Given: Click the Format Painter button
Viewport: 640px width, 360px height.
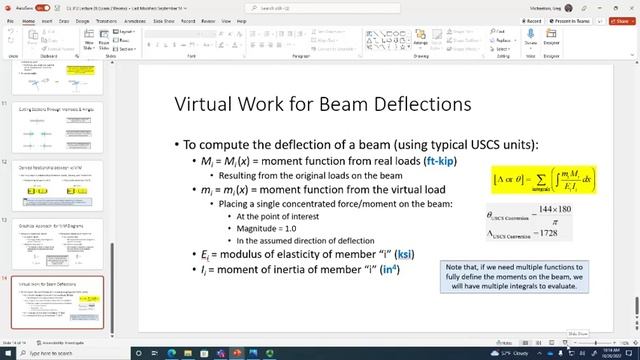Looking at the screenshot, I should pyautogui.click(x=58, y=49).
